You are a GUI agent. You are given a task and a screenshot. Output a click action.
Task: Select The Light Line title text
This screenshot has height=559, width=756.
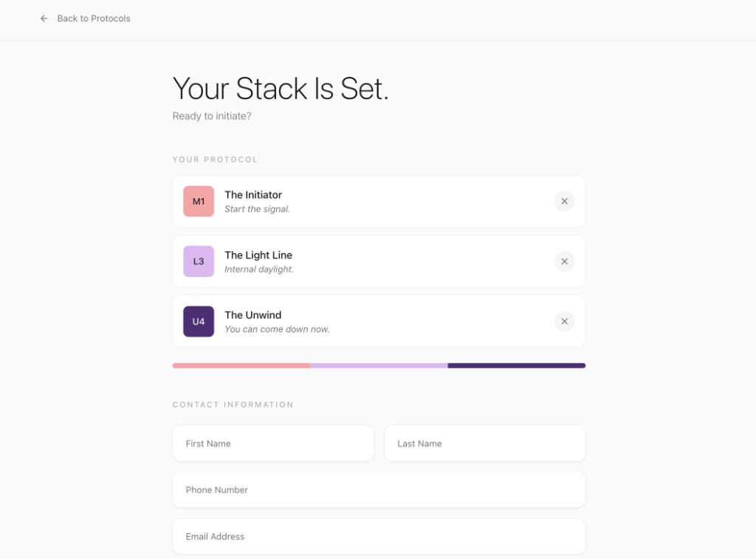coord(258,256)
